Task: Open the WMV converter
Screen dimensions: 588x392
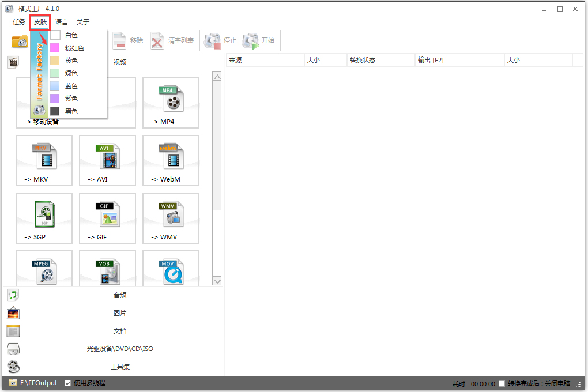Action: (x=171, y=218)
